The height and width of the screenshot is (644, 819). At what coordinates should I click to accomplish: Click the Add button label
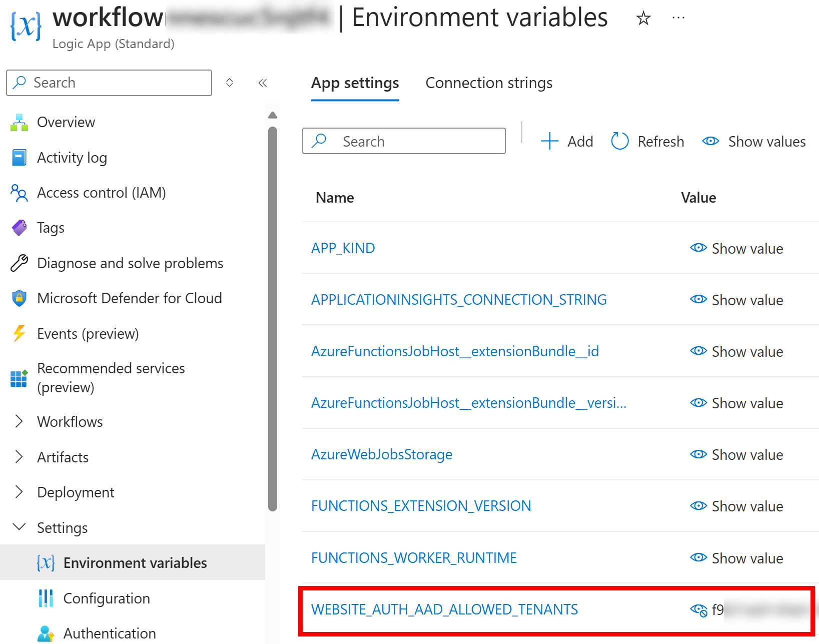pyautogui.click(x=580, y=142)
